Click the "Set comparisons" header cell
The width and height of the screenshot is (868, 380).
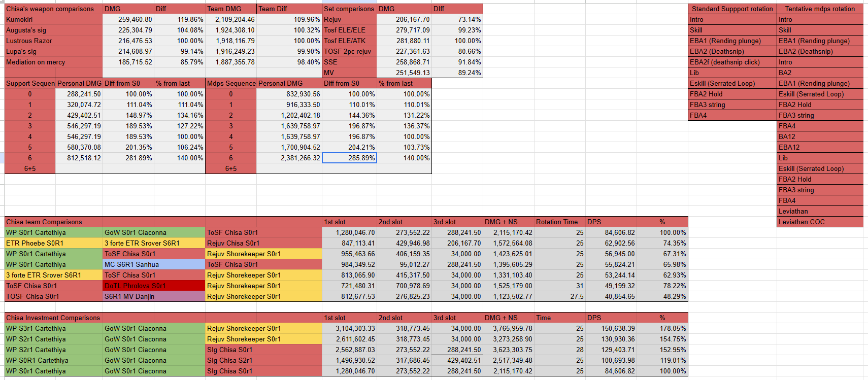click(350, 9)
